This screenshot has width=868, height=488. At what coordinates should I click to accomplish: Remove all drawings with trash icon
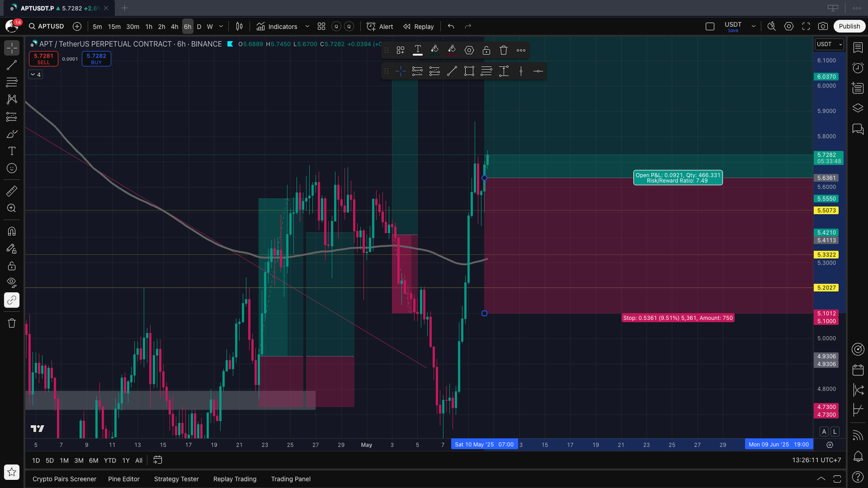point(11,323)
